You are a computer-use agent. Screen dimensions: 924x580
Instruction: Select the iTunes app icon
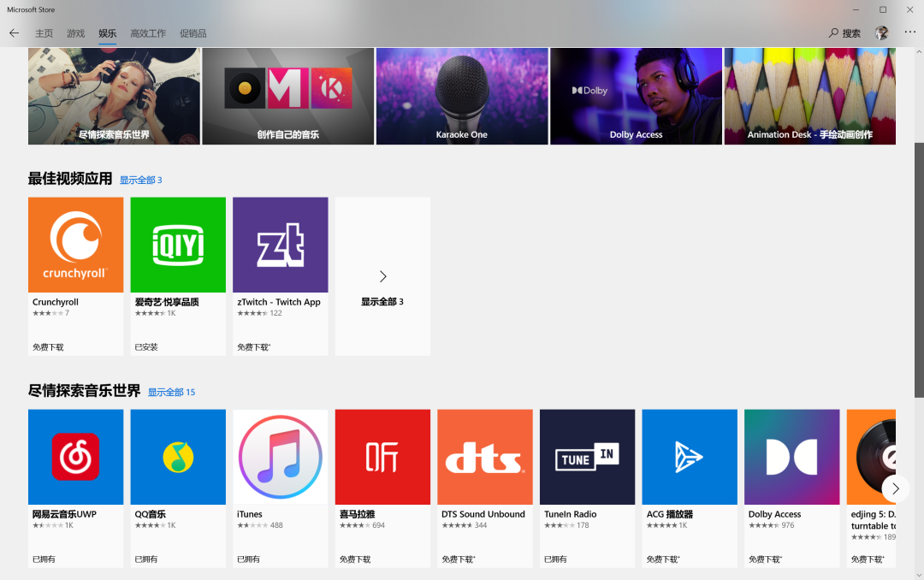[280, 457]
